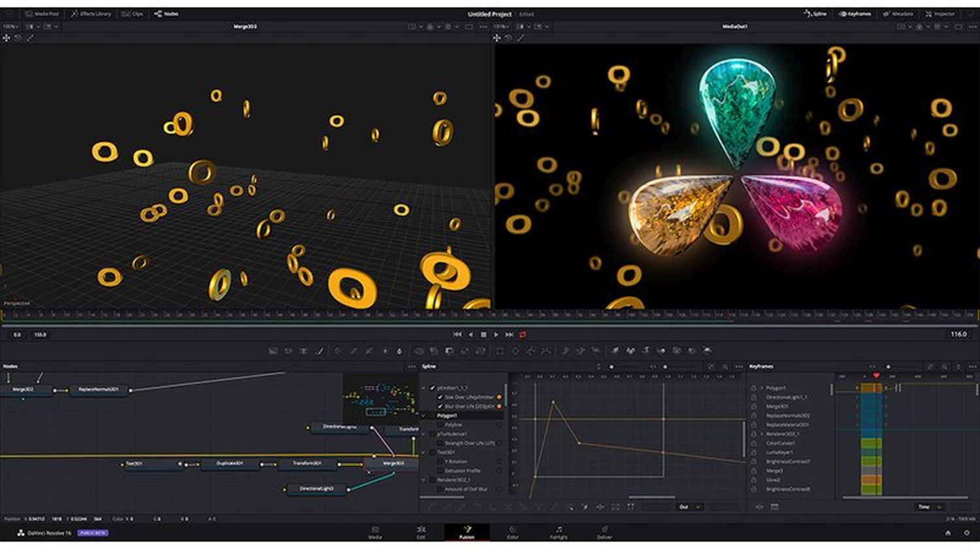Open project settings gear icon
The height and width of the screenshot is (549, 980).
966,533
